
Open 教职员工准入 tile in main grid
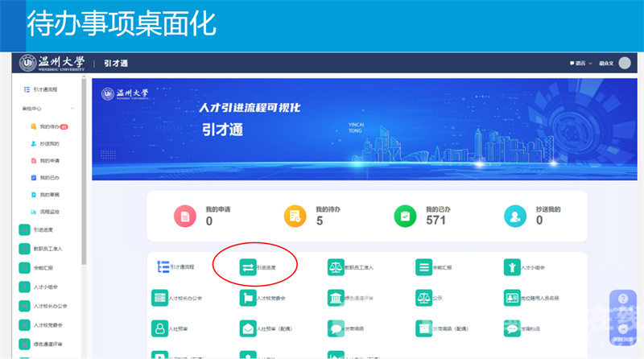point(350,267)
